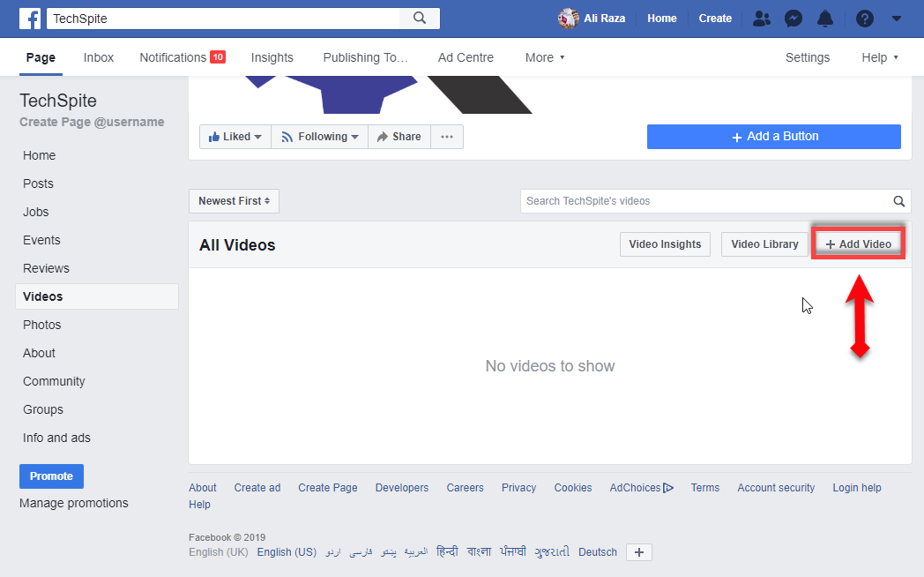Open the Friend Requests icon
Screen dimensions: 924x577
coord(760,19)
